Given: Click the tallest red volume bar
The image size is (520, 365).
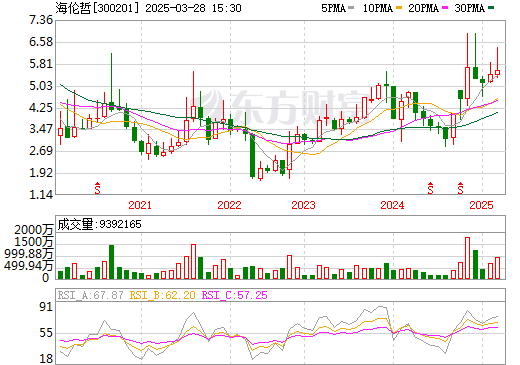Looking at the screenshot, I should pyautogui.click(x=467, y=258).
